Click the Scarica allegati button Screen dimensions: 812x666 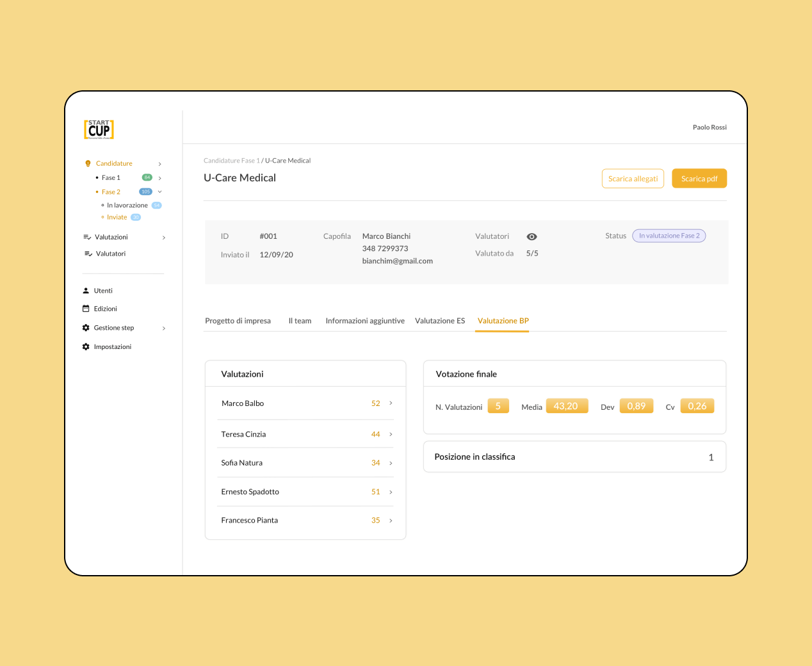tap(633, 178)
